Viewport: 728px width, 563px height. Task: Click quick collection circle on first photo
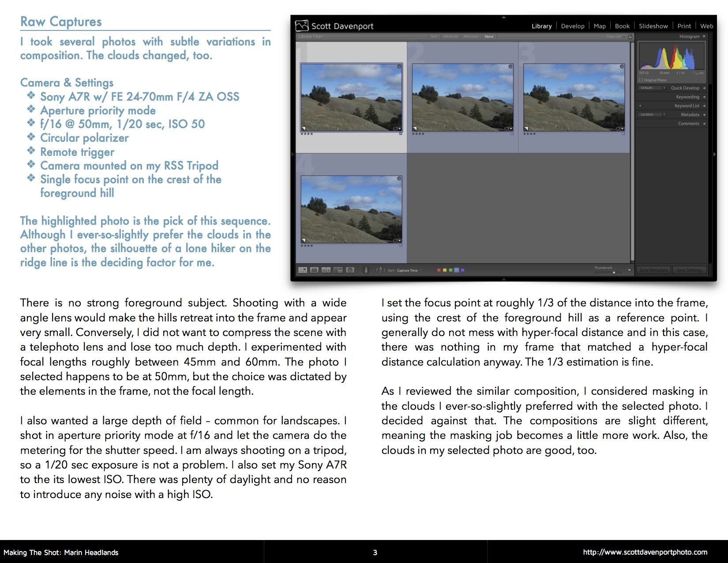click(x=399, y=67)
